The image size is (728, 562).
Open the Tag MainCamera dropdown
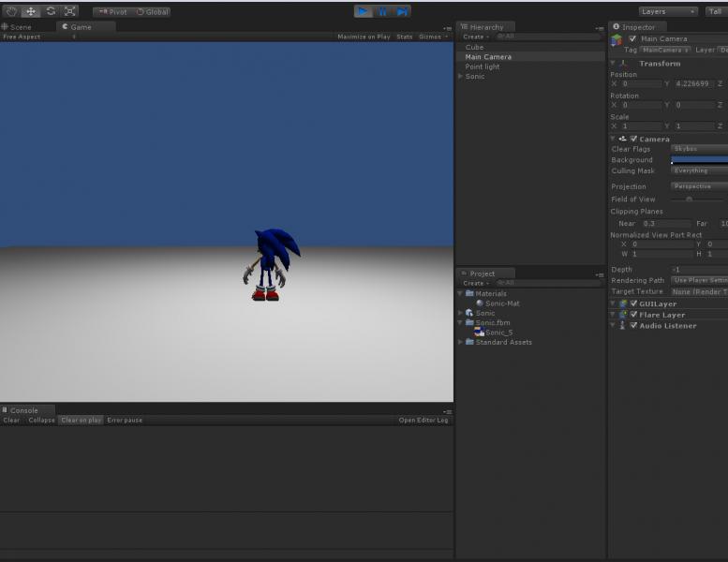pyautogui.click(x=665, y=50)
